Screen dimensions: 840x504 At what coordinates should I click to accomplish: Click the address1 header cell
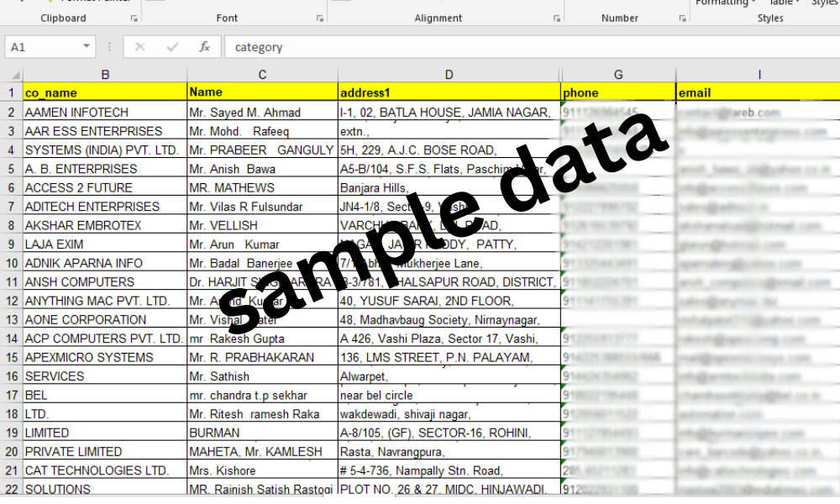point(449,92)
